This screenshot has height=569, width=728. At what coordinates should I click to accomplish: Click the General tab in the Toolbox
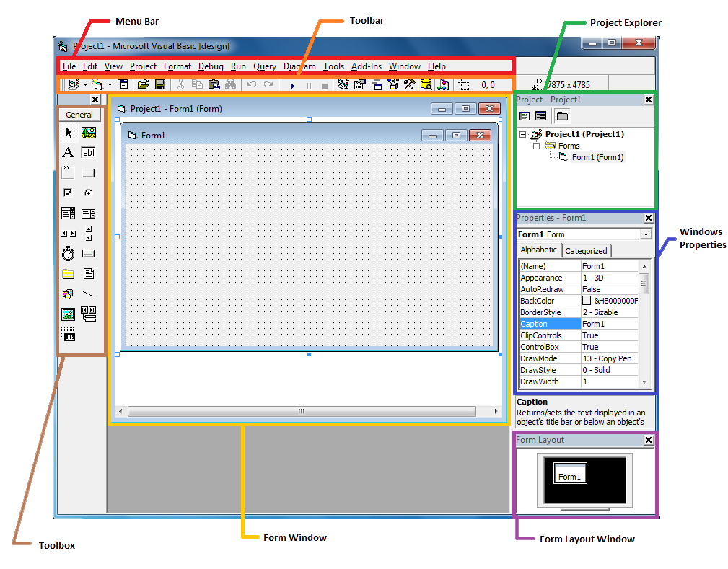(x=79, y=115)
